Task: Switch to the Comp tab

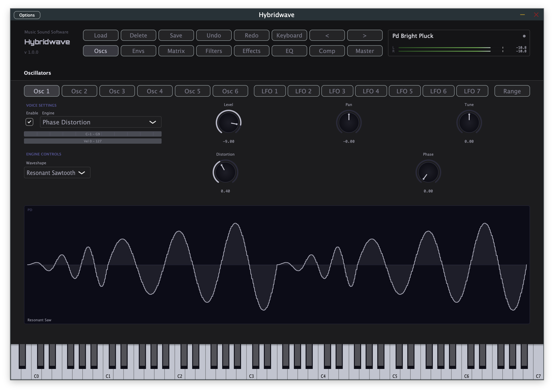Action: click(327, 51)
